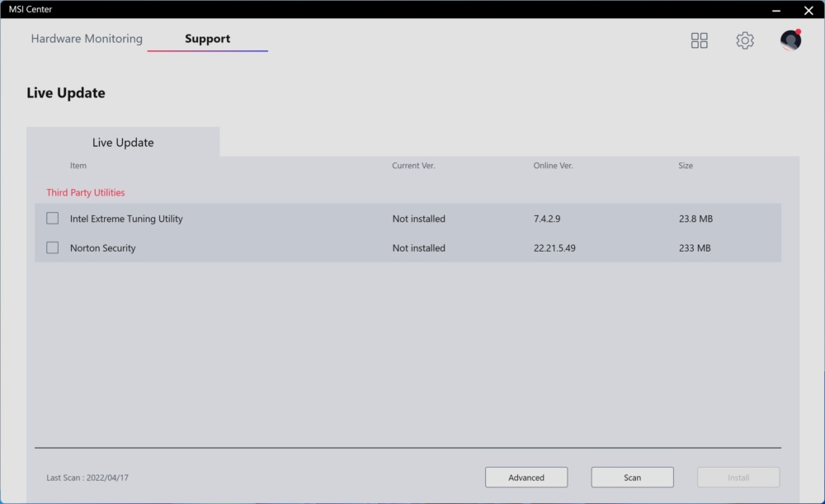Close the MSI Center window
The height and width of the screenshot is (504, 825).
pyautogui.click(x=808, y=10)
